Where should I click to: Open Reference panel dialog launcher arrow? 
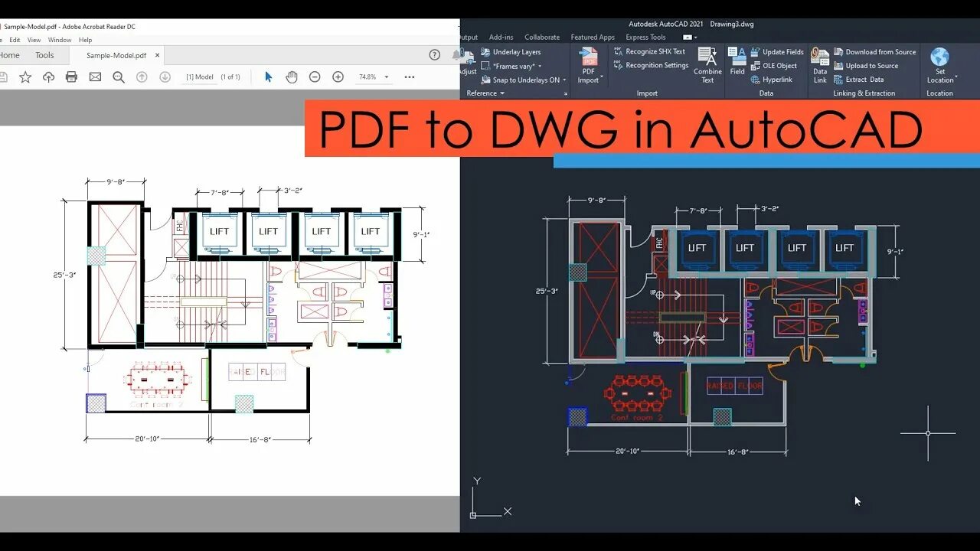[566, 93]
